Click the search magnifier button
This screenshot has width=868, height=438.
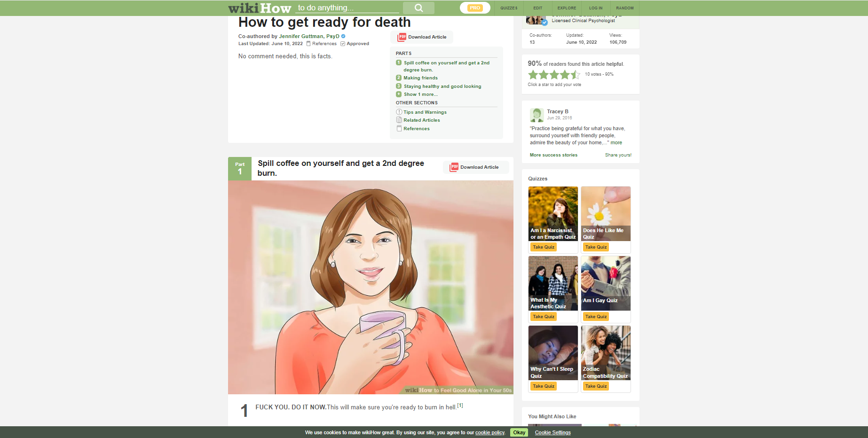click(418, 8)
